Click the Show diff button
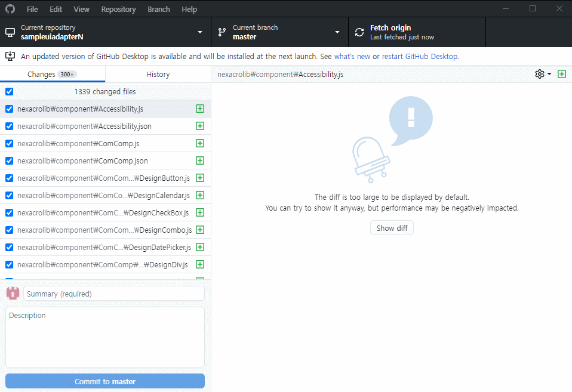The image size is (572, 392). pyautogui.click(x=392, y=229)
